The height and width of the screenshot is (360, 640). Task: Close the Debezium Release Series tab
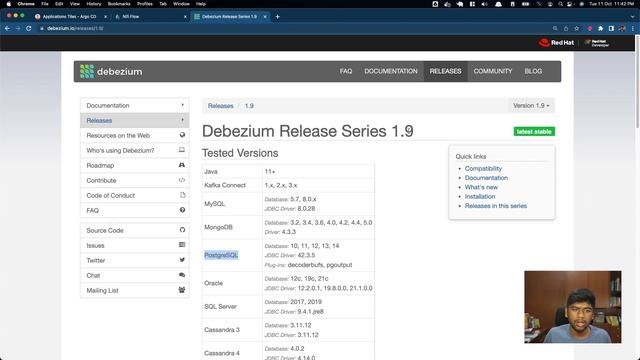coord(265,17)
